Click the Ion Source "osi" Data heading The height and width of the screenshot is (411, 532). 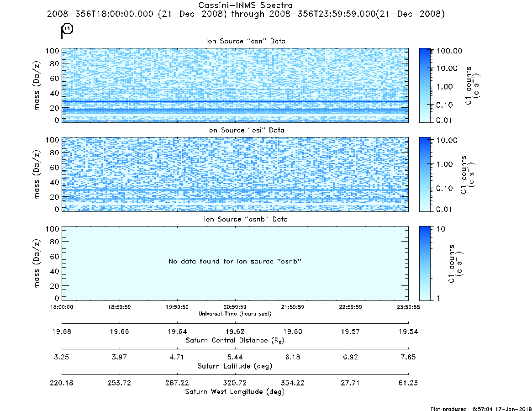pos(246,130)
